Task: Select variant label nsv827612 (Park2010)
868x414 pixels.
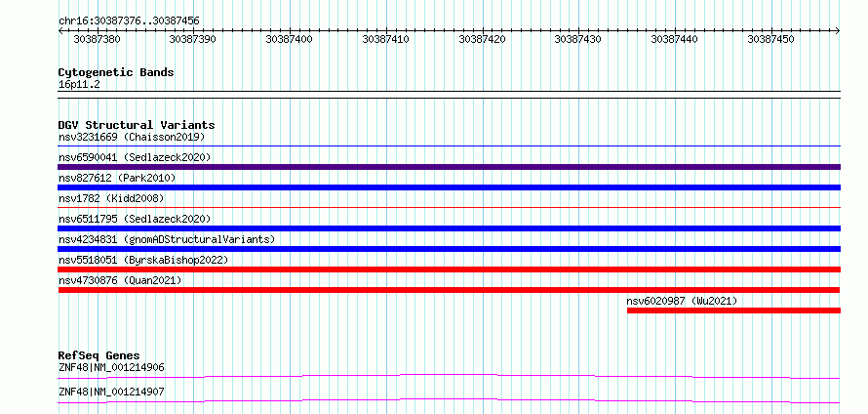Action: click(117, 178)
